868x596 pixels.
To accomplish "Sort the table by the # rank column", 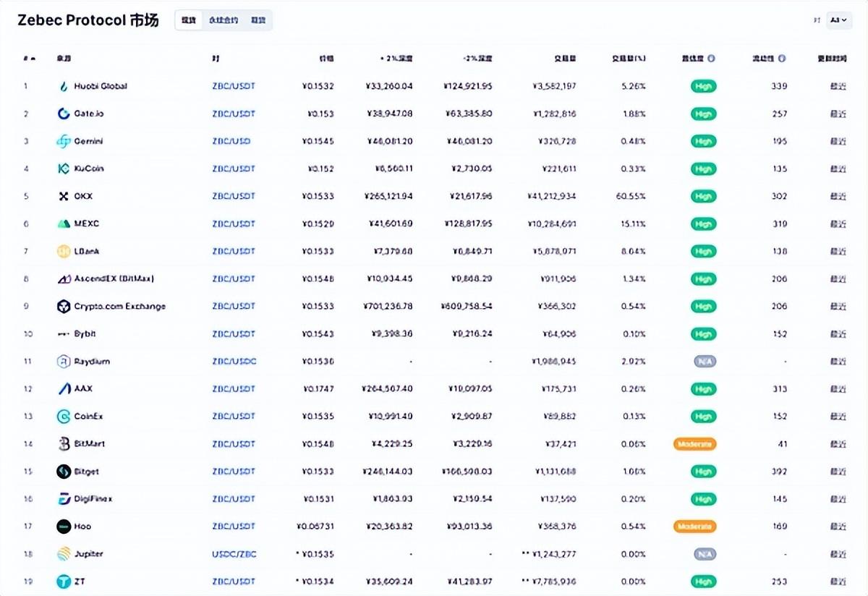I will click(27, 59).
